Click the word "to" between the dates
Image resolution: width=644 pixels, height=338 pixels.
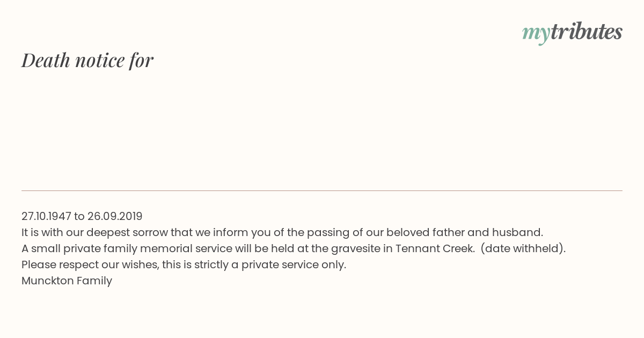point(79,216)
